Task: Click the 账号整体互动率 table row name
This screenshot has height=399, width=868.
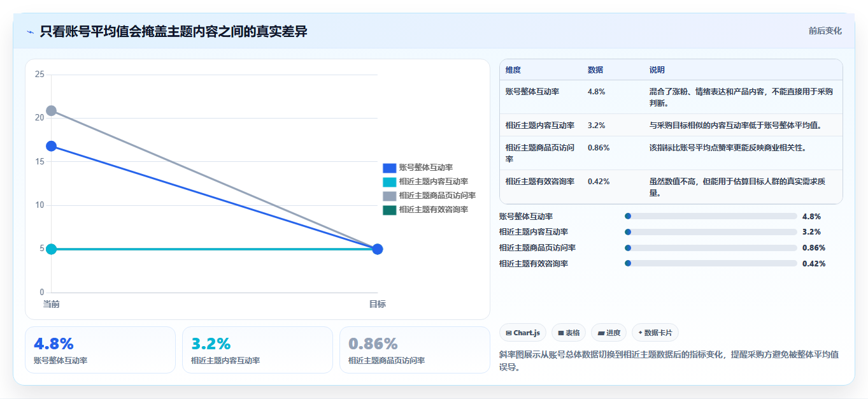Action: [532, 92]
